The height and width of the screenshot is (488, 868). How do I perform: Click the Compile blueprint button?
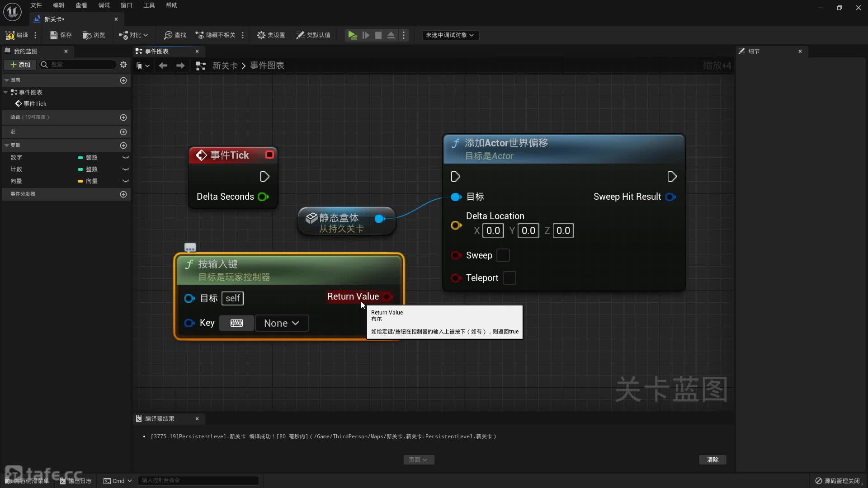[17, 35]
